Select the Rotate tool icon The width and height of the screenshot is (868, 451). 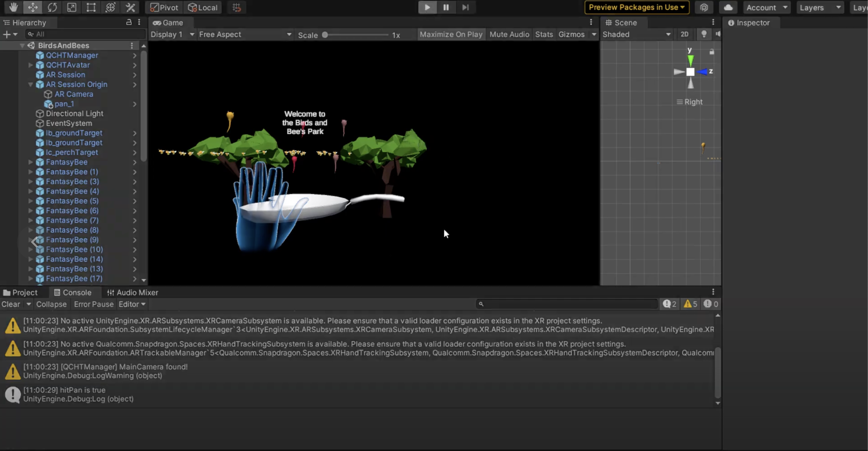(x=52, y=8)
